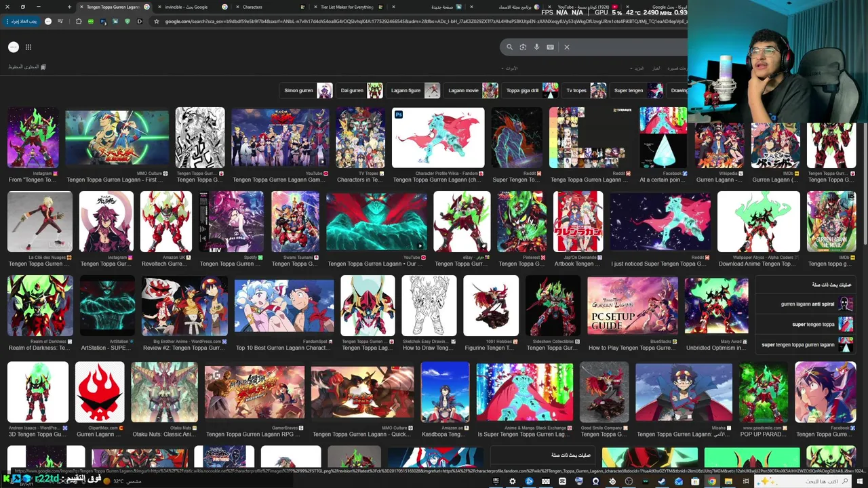Switch to the invincible Google search tab
The height and width of the screenshot is (488, 868).
192,7
